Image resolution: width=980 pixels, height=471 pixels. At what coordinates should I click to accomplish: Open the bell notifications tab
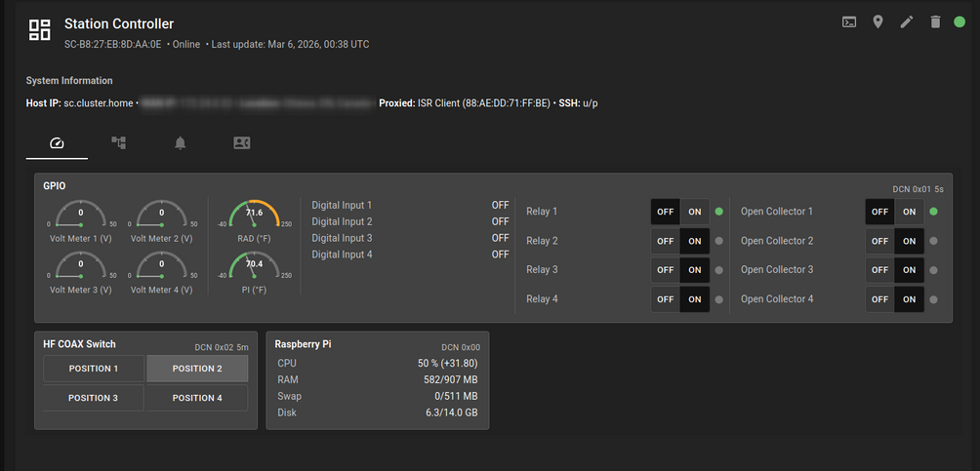point(180,143)
